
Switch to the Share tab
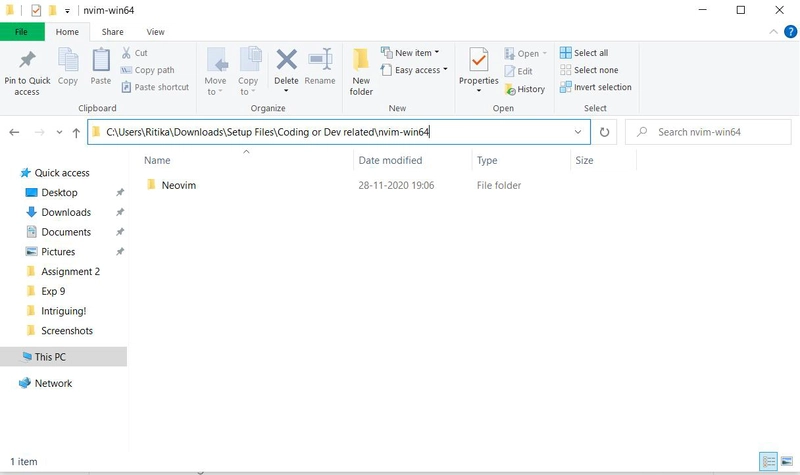(x=112, y=32)
